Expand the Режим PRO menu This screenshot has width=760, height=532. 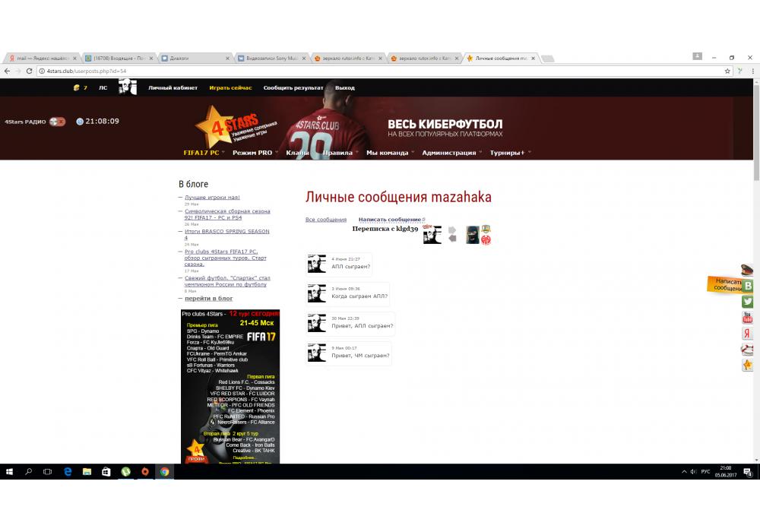point(254,153)
